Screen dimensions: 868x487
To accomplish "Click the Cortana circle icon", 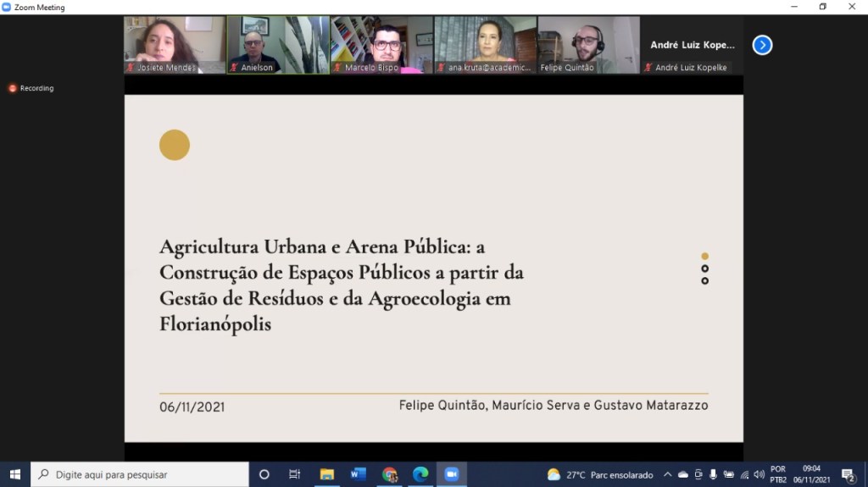I will coord(264,474).
